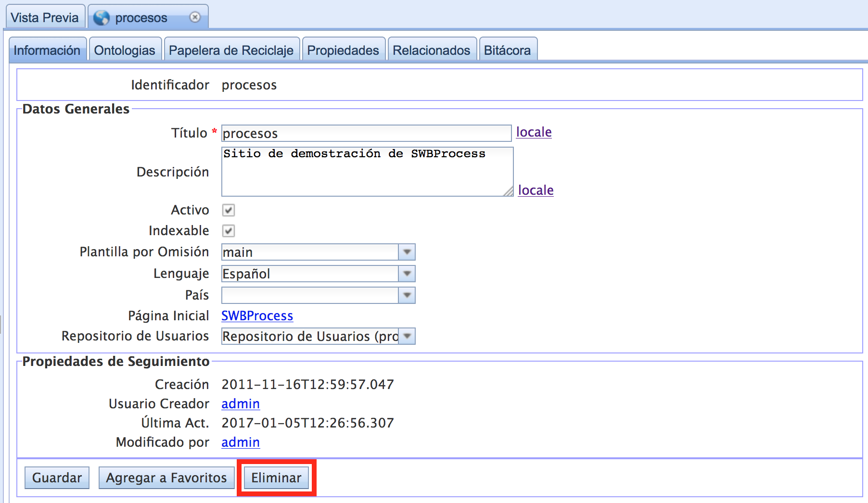The width and height of the screenshot is (868, 503).
Task: Select the Identificador value procesos
Action: 249,85
